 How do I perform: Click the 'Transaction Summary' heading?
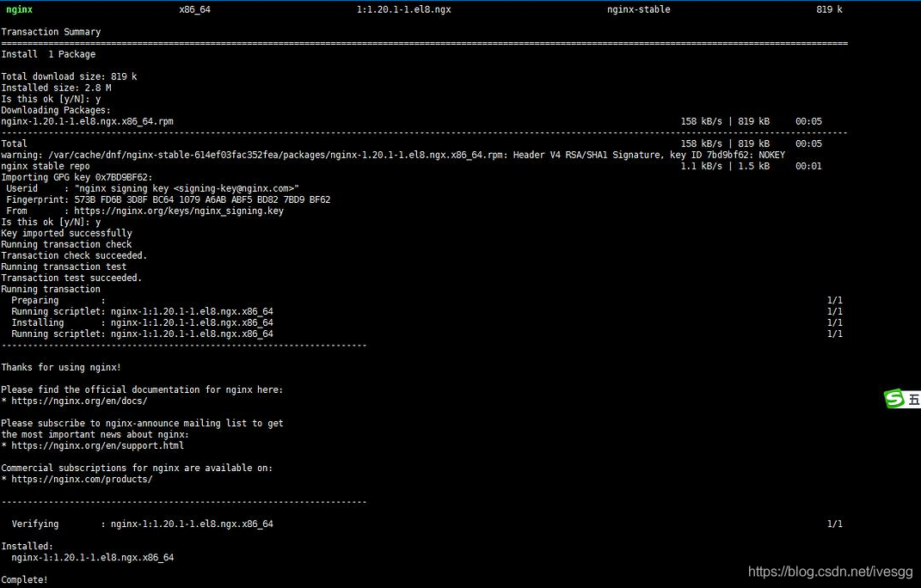pyautogui.click(x=51, y=32)
